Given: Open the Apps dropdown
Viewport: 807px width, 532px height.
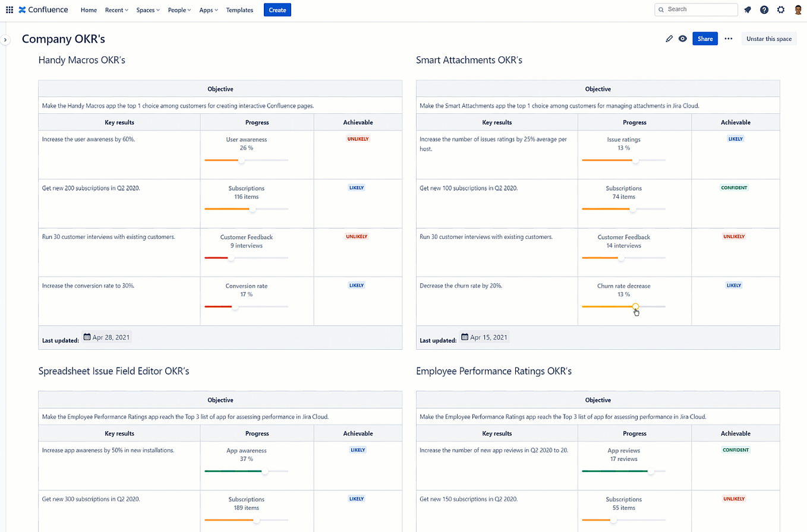Looking at the screenshot, I should click(208, 9).
